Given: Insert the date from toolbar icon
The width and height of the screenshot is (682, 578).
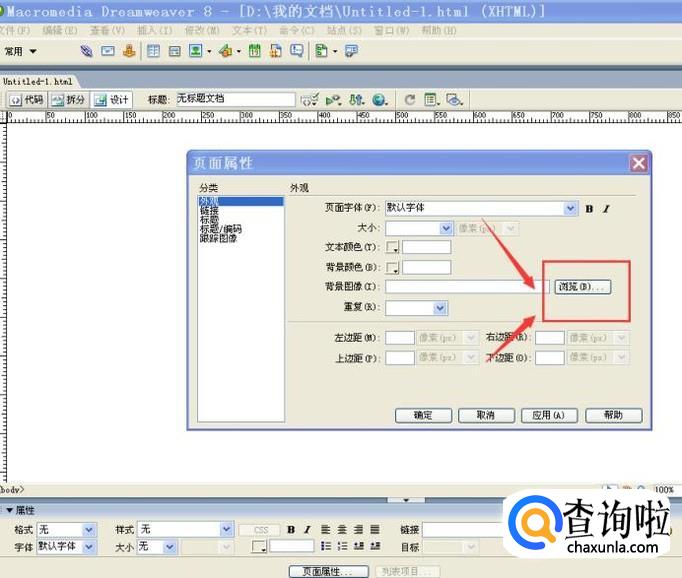Looking at the screenshot, I should tap(254, 51).
